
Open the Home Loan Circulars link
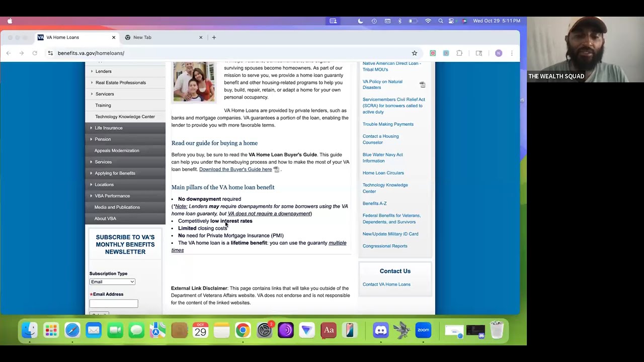click(x=383, y=173)
